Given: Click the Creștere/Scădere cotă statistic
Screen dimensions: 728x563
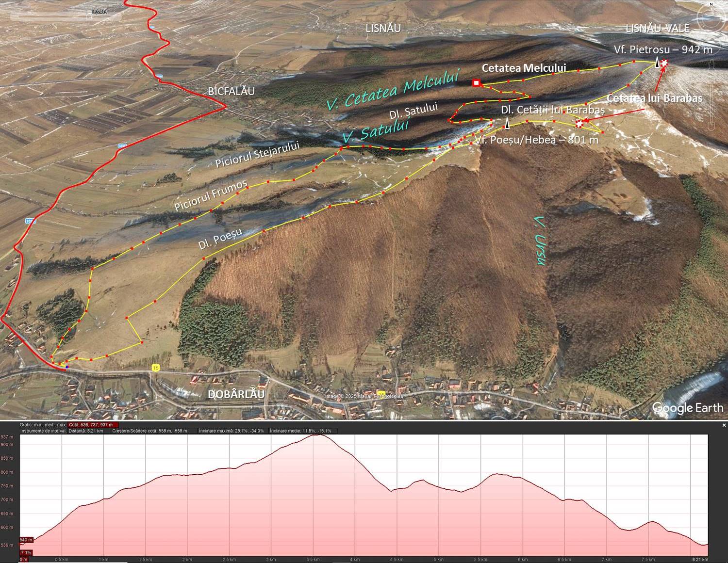Looking at the screenshot, I should [149, 431].
